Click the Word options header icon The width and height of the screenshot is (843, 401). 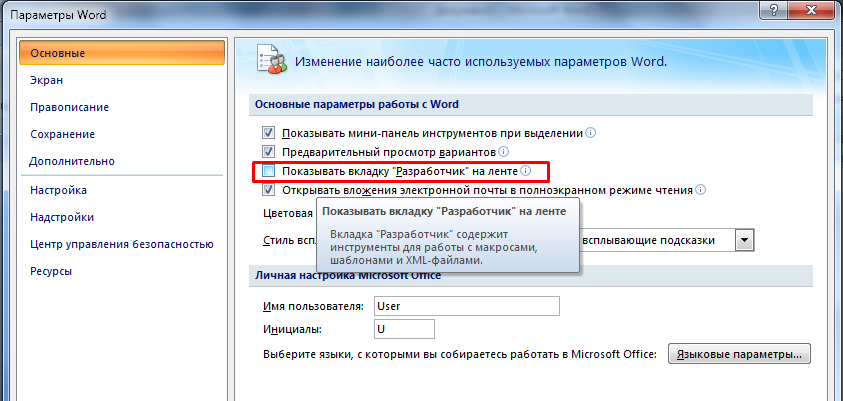[x=273, y=61]
